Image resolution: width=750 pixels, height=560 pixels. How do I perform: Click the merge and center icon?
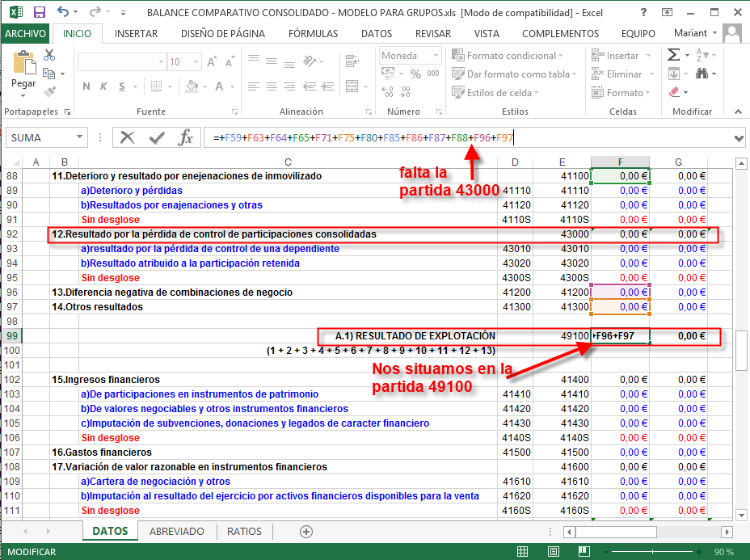(x=352, y=86)
